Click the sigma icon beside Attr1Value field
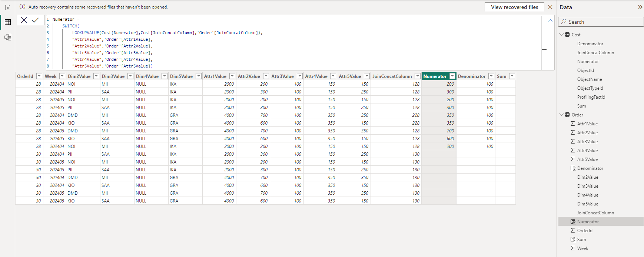Screen dimensions: 644x257 [573, 124]
